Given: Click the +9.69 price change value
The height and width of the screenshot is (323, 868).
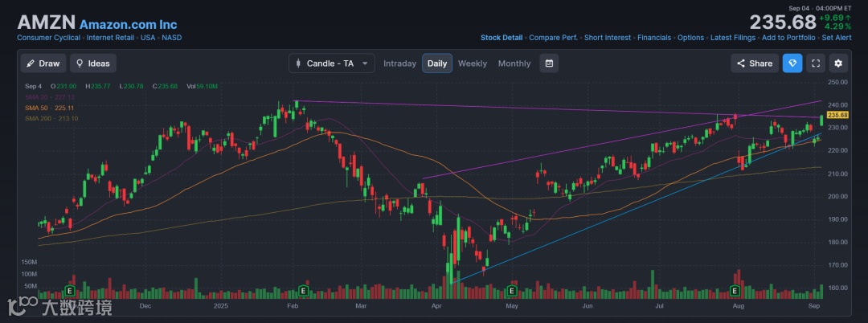Looking at the screenshot, I should click(x=836, y=17).
